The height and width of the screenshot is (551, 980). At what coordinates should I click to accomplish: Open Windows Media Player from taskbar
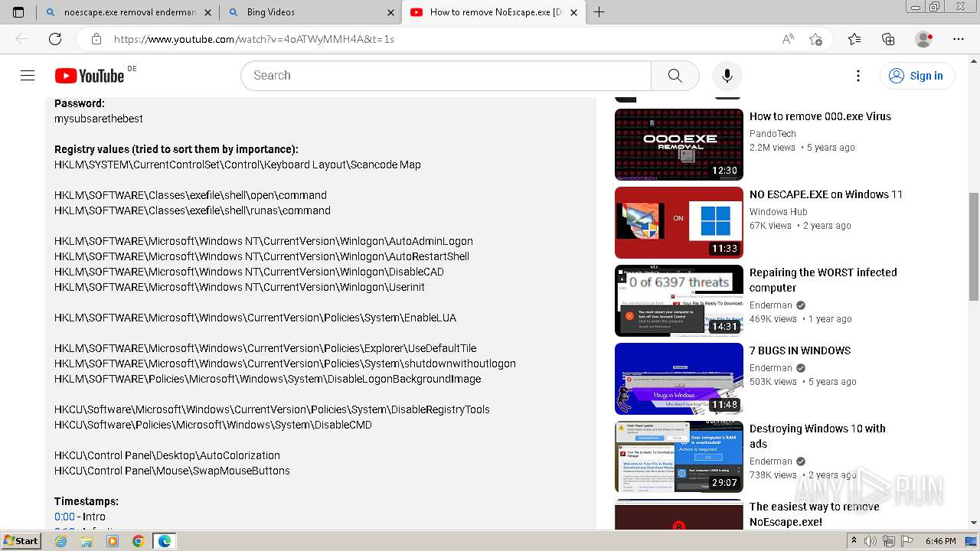click(x=113, y=541)
